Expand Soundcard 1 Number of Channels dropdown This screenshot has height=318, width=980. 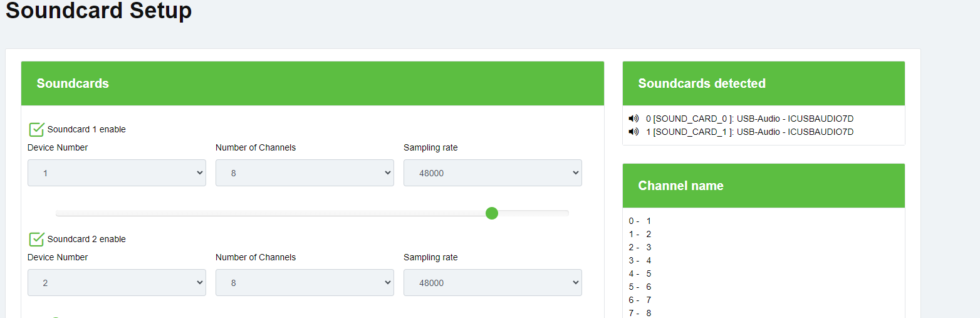tap(305, 173)
